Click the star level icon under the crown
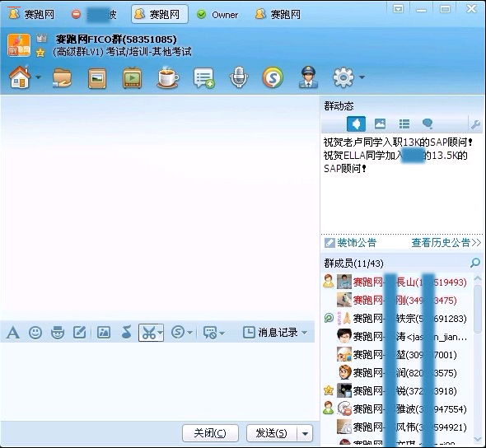 [x=40, y=53]
